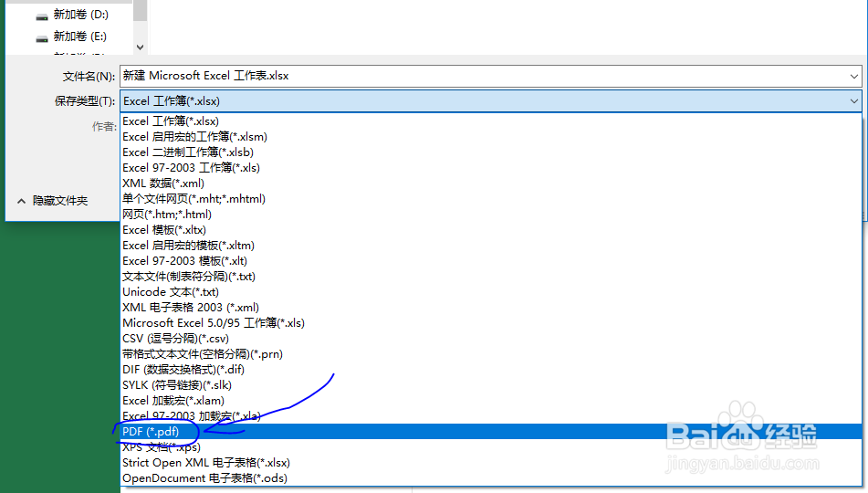Click the file name input field
This screenshot has height=493, width=868.
click(x=490, y=76)
